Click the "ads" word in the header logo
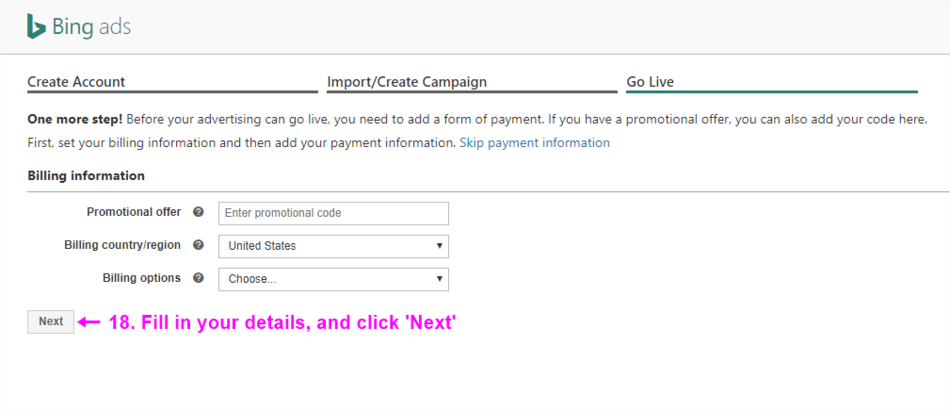The height and width of the screenshot is (411, 950). [x=114, y=27]
